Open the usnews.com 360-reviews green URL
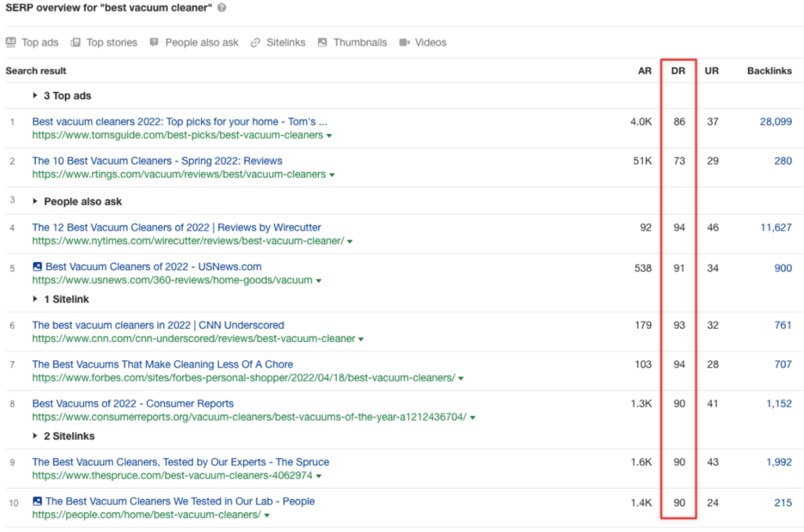This screenshot has width=804, height=532. pos(172,280)
